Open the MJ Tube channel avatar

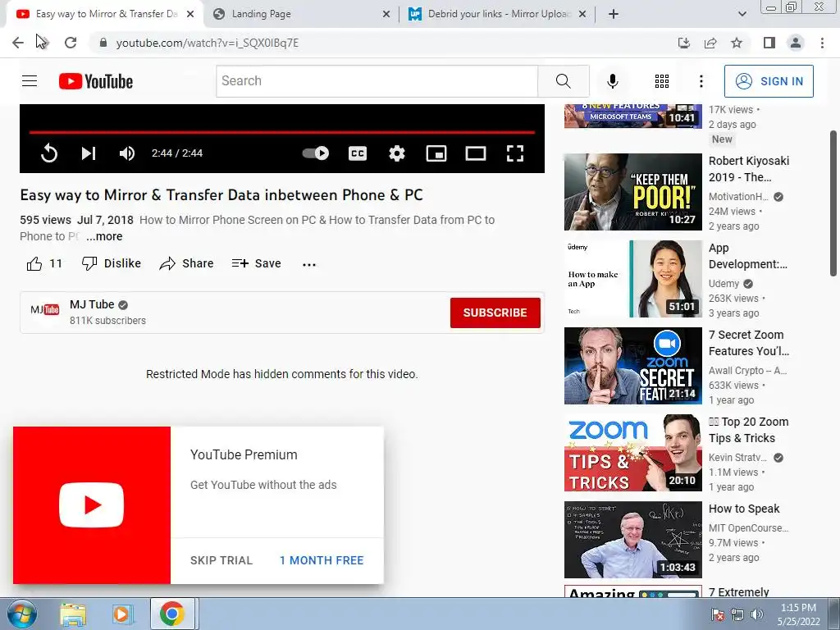[45, 309]
